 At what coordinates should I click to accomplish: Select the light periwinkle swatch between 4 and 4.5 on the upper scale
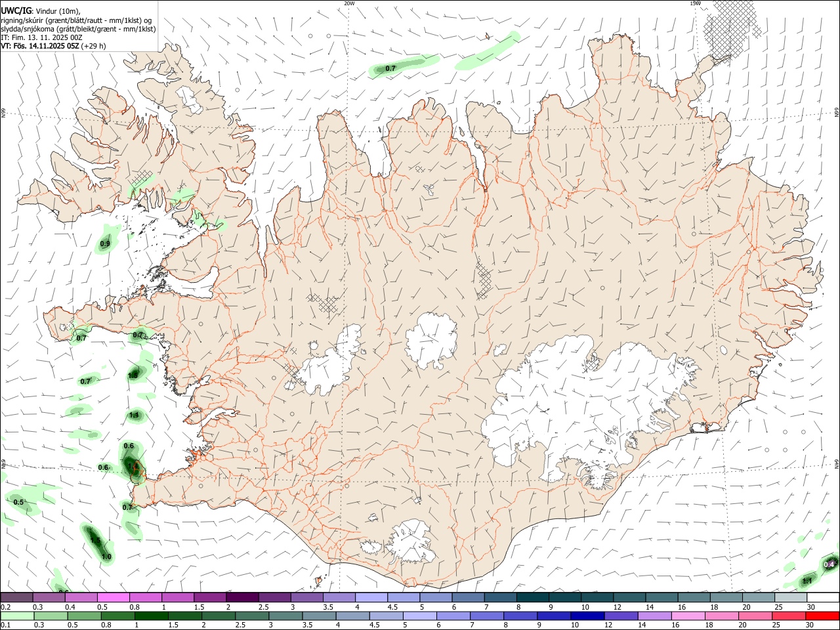[x=371, y=598]
